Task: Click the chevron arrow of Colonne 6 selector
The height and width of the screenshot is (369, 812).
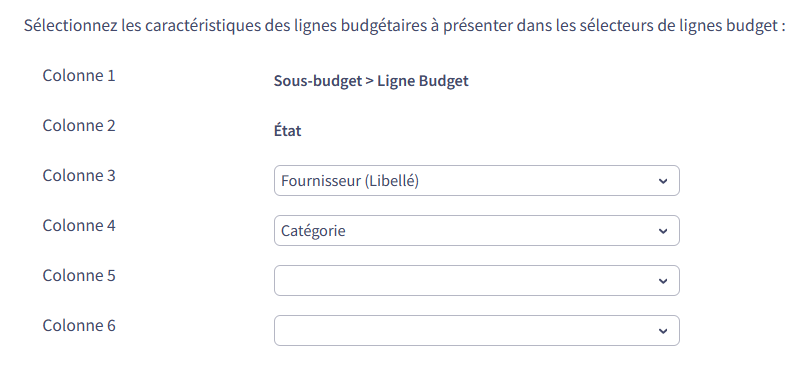Action: 663,331
